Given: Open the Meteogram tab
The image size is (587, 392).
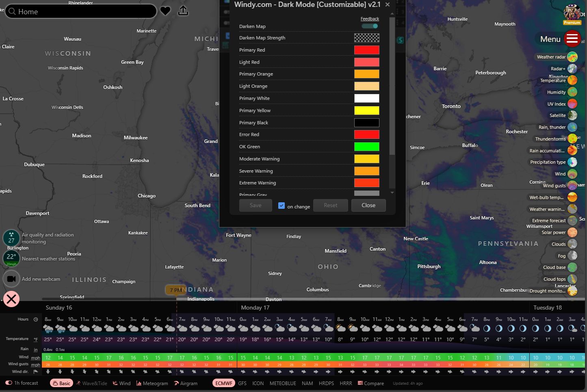Looking at the screenshot, I should 152,383.
